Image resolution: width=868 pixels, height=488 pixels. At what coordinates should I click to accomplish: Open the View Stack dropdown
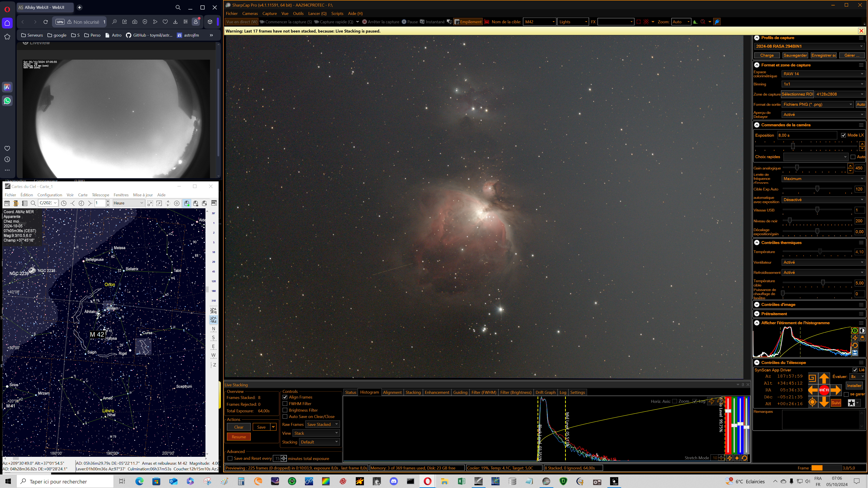(x=316, y=433)
